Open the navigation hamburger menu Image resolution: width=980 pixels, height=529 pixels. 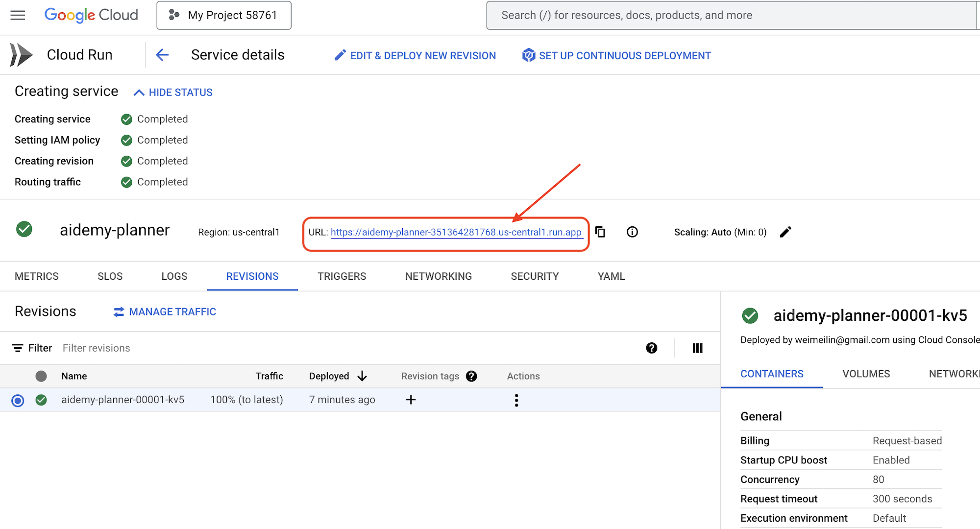point(18,15)
